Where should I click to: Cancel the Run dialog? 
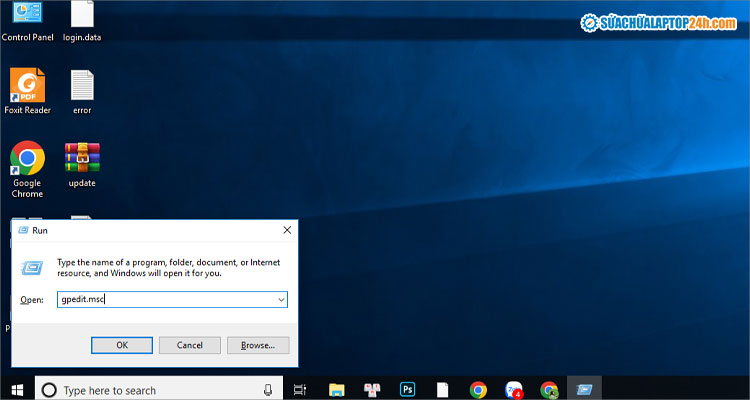(190, 345)
